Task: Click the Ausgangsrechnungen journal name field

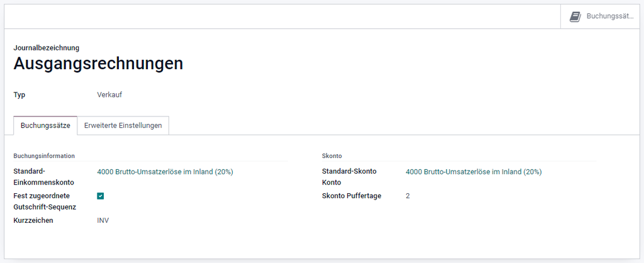Action: pos(99,64)
